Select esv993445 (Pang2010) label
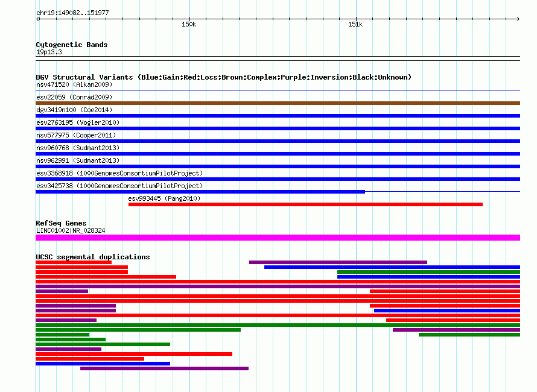The width and height of the screenshot is (537, 392). pyautogui.click(x=164, y=198)
